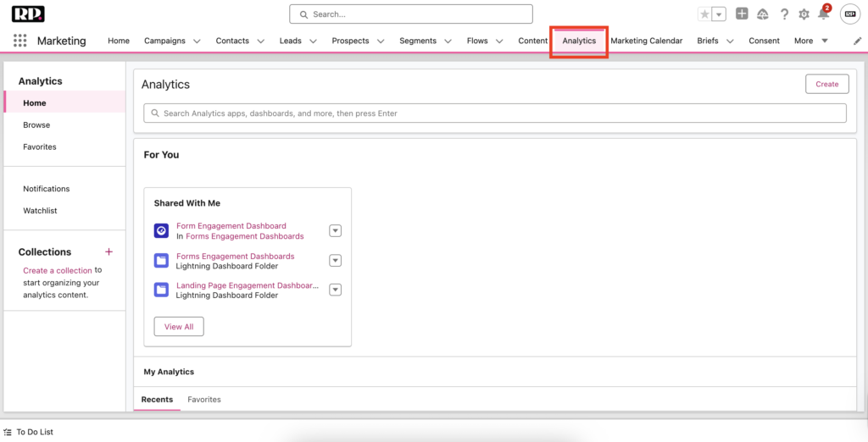Screen dimensions: 868x442
Task: Click the notifications bell icon
Action: [823, 14]
